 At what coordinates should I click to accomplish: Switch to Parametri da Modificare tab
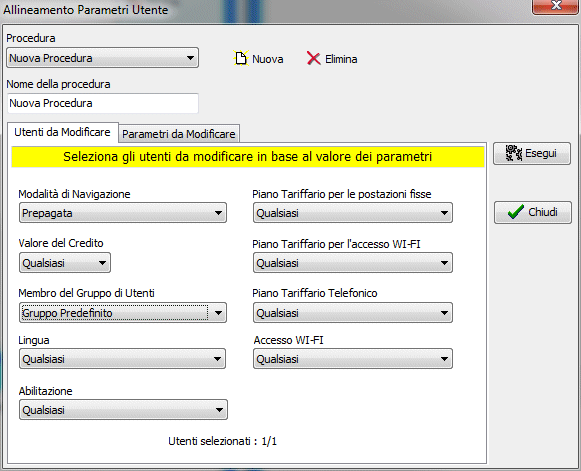[x=179, y=134]
